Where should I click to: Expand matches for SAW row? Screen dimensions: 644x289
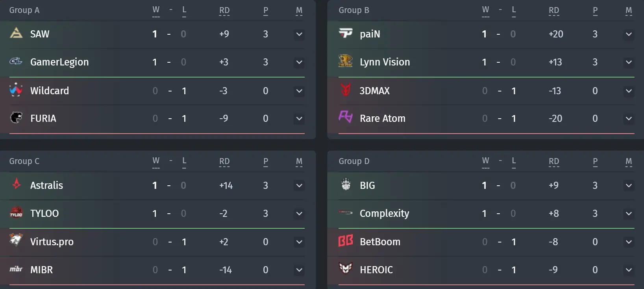tap(299, 34)
